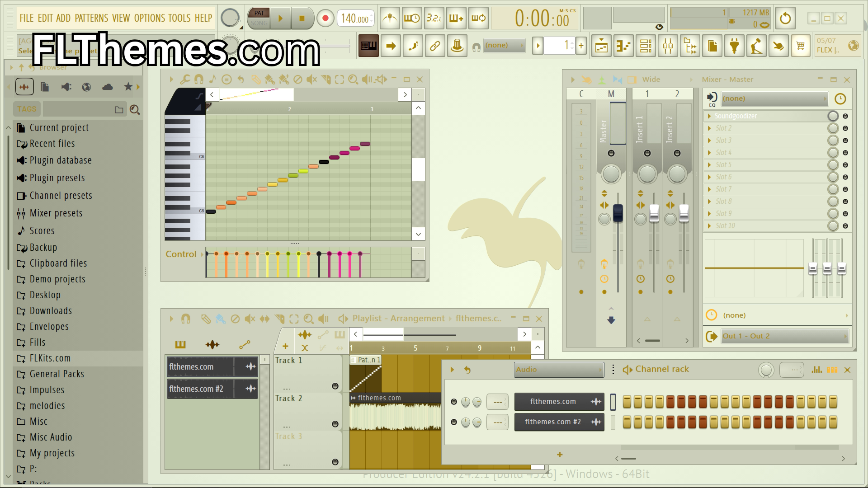This screenshot has width=868, height=488.
Task: Click the Insert 1 volume fader
Action: pos(654,213)
